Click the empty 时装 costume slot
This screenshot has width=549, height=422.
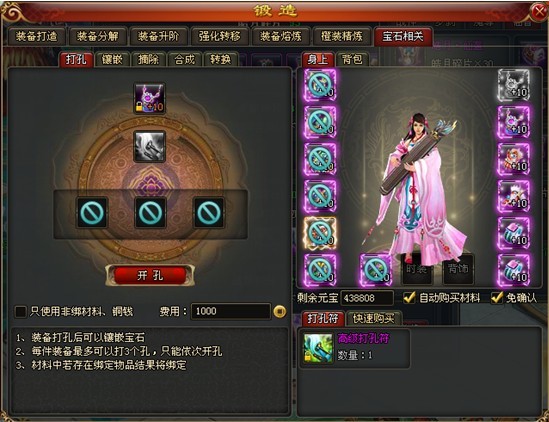tap(416, 269)
